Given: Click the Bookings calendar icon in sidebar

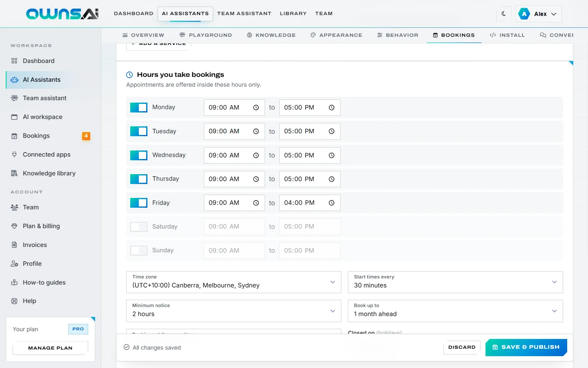Looking at the screenshot, I should pos(14,136).
